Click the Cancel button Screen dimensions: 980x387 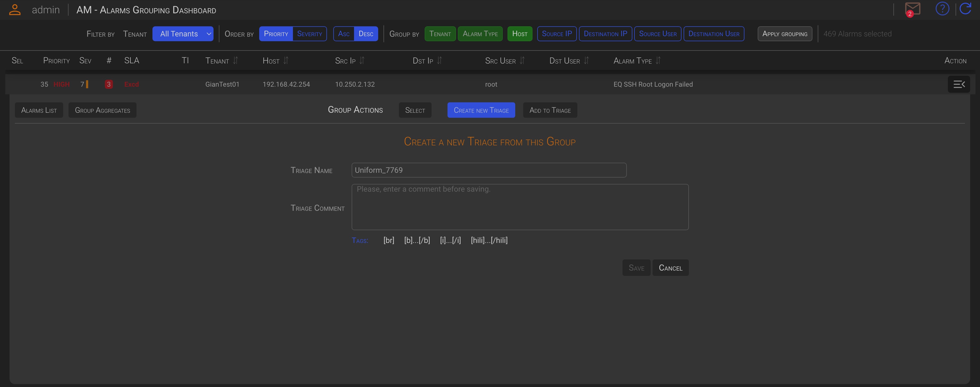pyautogui.click(x=670, y=268)
